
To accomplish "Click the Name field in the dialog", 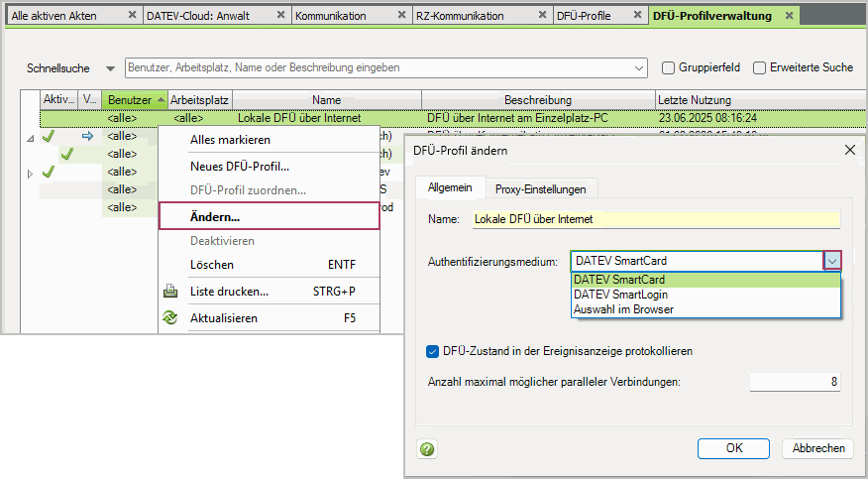I will pos(656,219).
